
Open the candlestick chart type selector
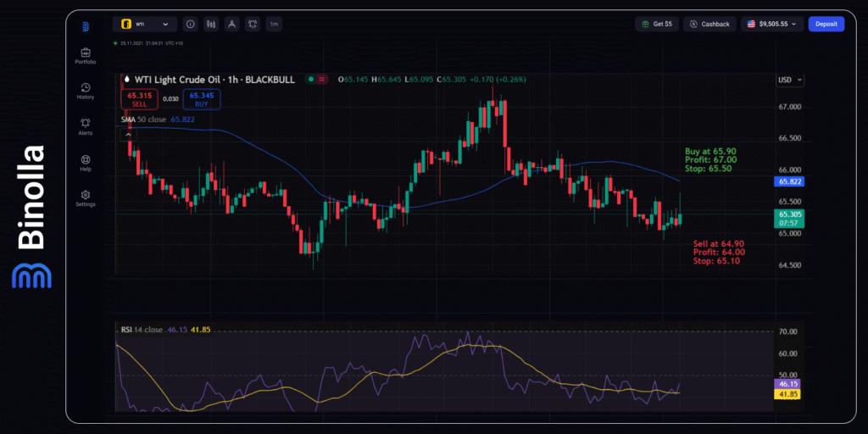point(210,25)
